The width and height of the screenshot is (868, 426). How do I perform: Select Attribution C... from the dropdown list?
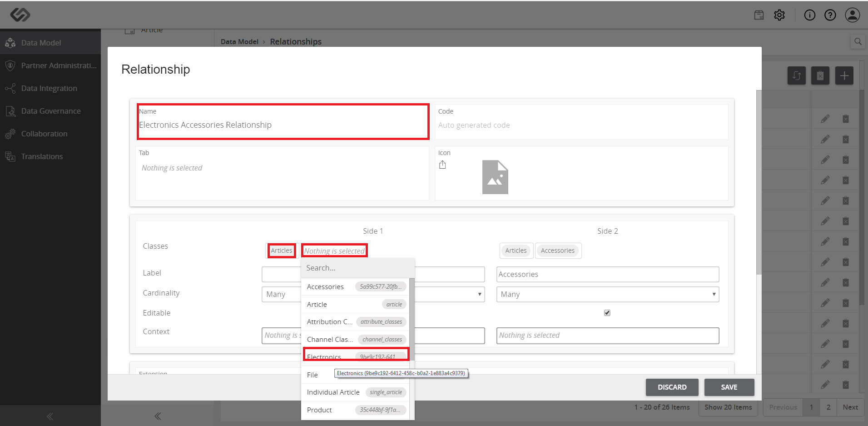[355, 322]
